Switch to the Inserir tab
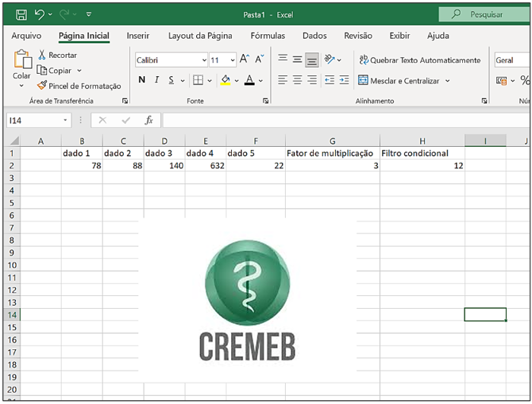 tap(138, 36)
